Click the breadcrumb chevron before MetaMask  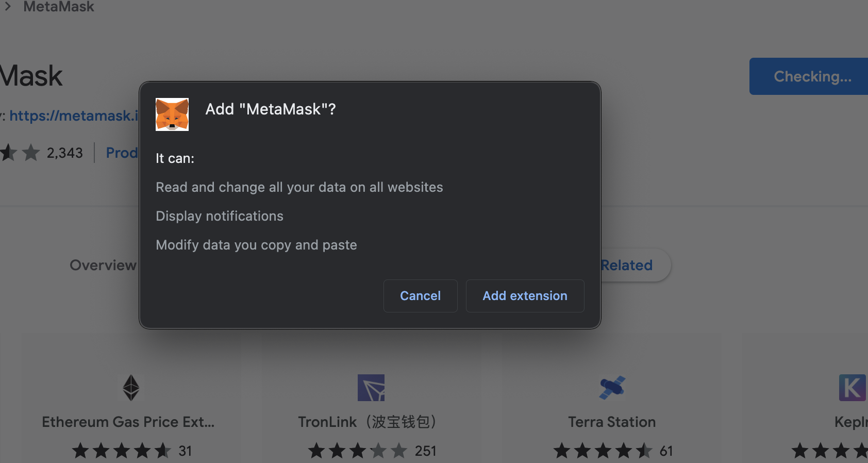(x=8, y=7)
